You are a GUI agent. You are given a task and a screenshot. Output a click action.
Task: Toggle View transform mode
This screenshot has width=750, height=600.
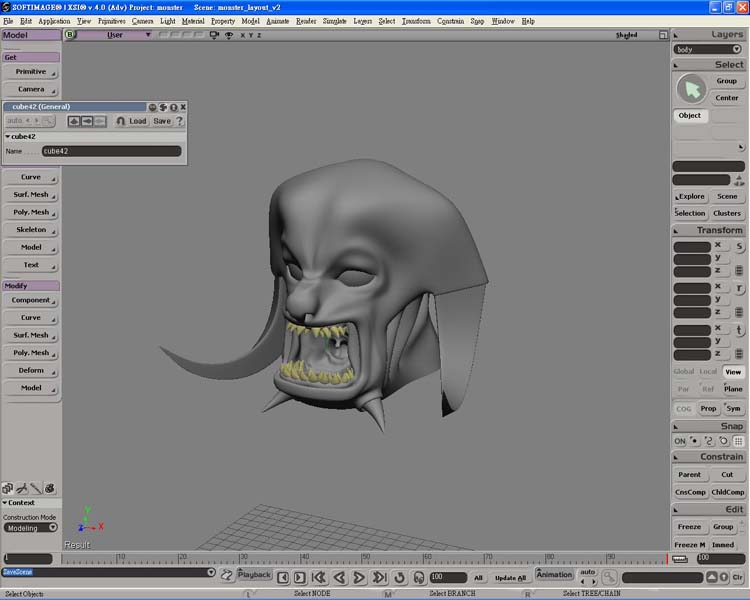click(x=733, y=372)
